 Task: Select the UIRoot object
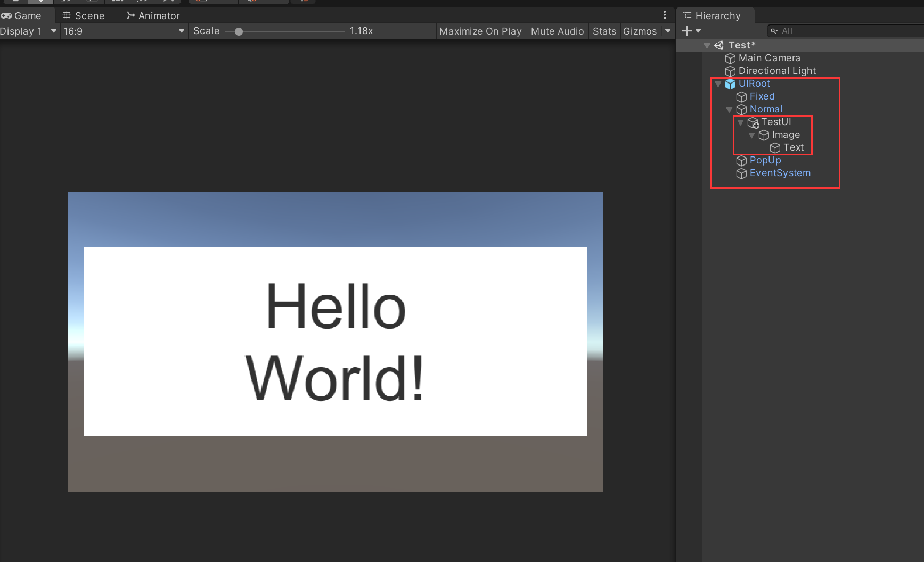click(x=754, y=84)
